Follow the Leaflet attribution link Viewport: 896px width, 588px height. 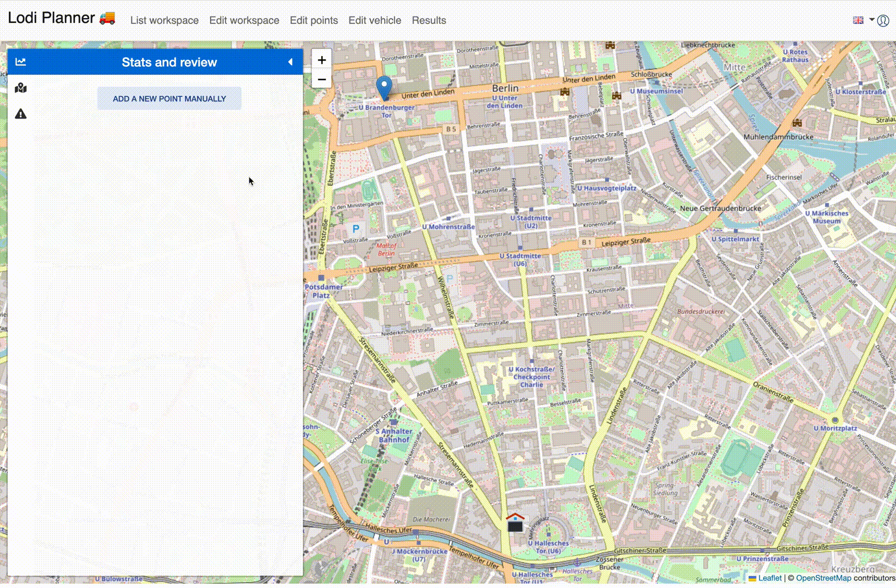coord(770,578)
